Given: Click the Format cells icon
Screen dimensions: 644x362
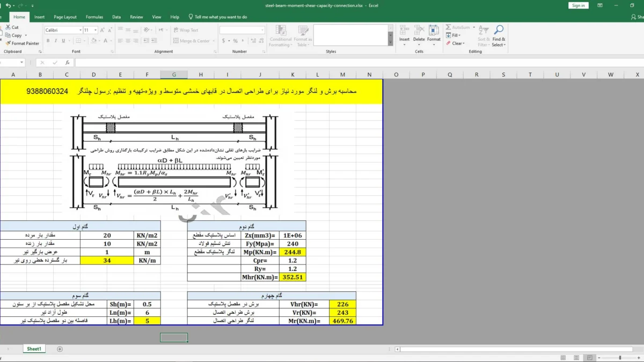Looking at the screenshot, I should click(434, 31).
